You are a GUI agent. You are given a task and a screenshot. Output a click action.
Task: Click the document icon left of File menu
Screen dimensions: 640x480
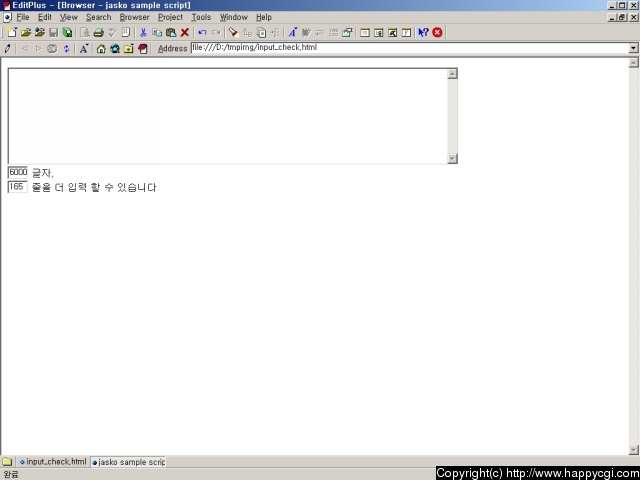(x=7, y=17)
